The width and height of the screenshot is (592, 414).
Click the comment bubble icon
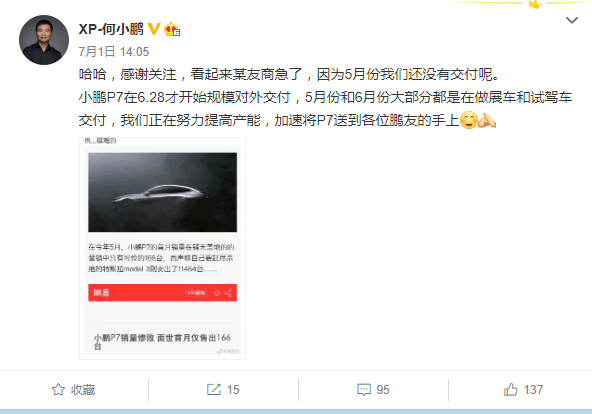point(364,389)
